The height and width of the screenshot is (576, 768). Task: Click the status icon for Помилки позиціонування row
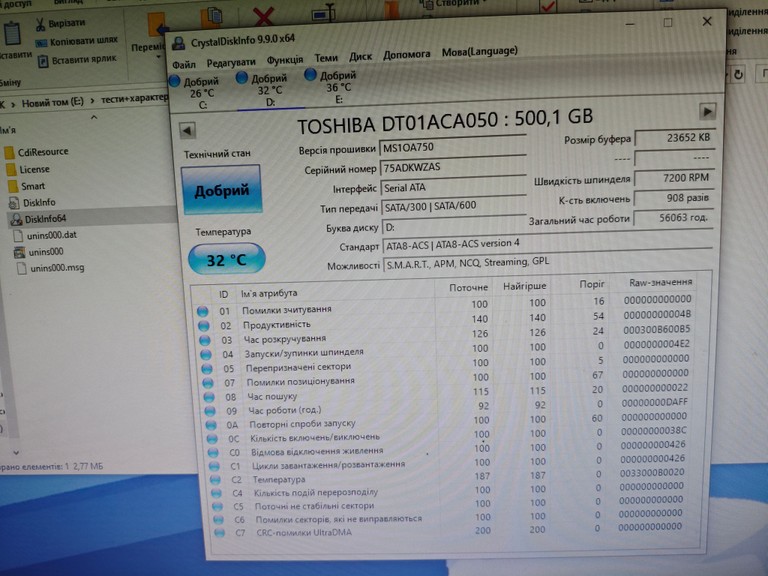tap(208, 383)
